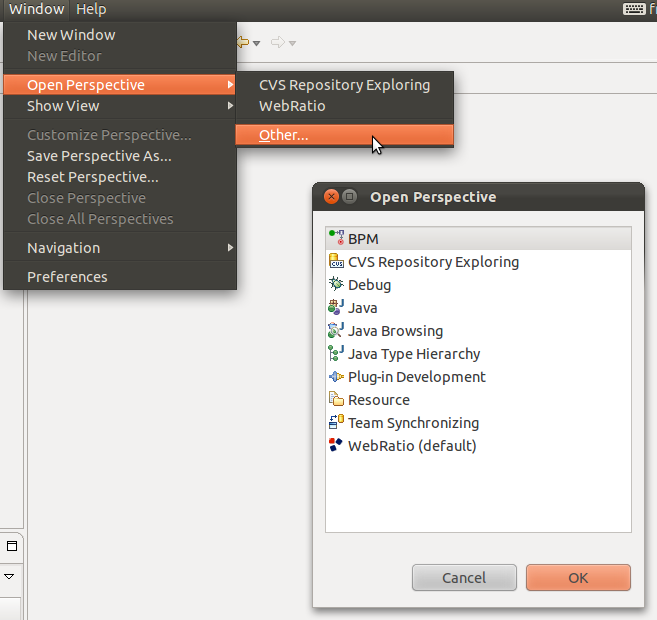This screenshot has width=657, height=620.
Task: Select Save Perspective As...
Action: (120, 156)
